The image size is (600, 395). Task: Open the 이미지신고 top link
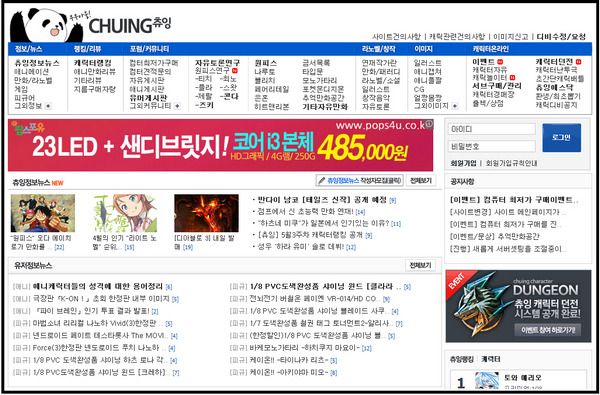[x=510, y=37]
